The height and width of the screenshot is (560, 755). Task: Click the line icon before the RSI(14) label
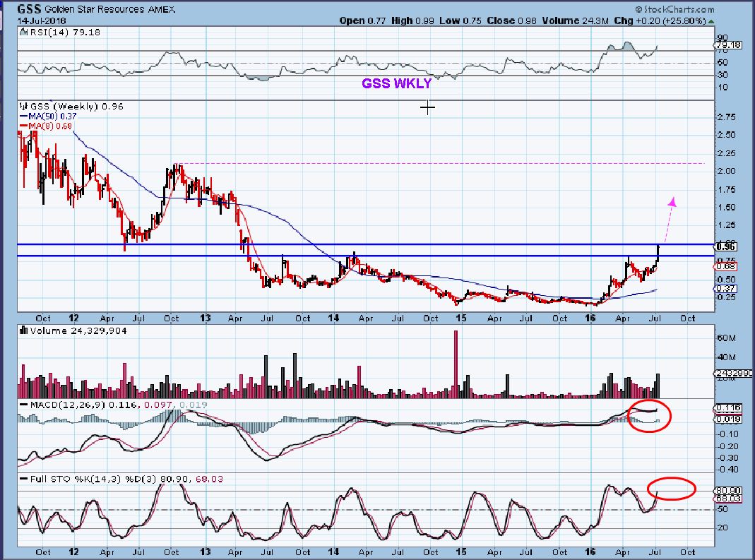tap(23, 32)
